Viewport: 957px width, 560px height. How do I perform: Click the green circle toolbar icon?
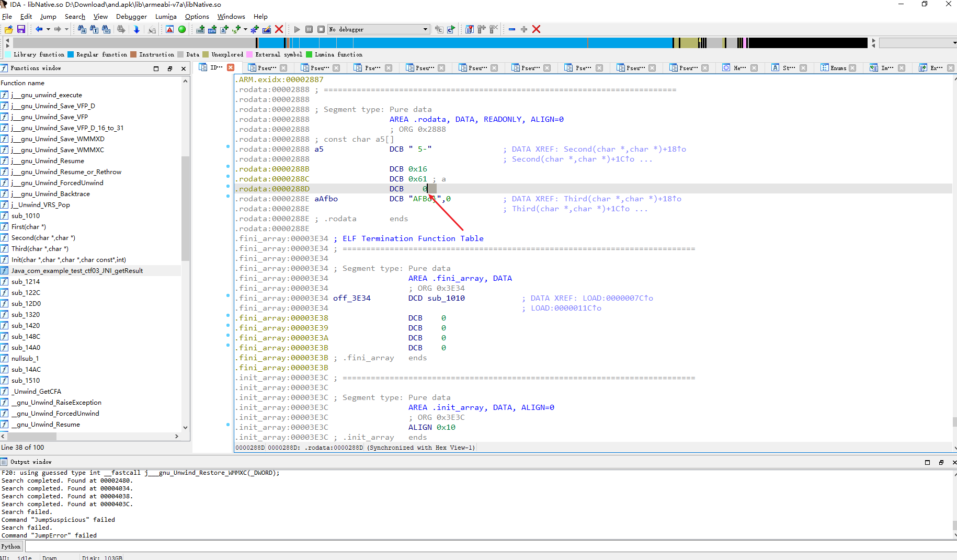182,29
